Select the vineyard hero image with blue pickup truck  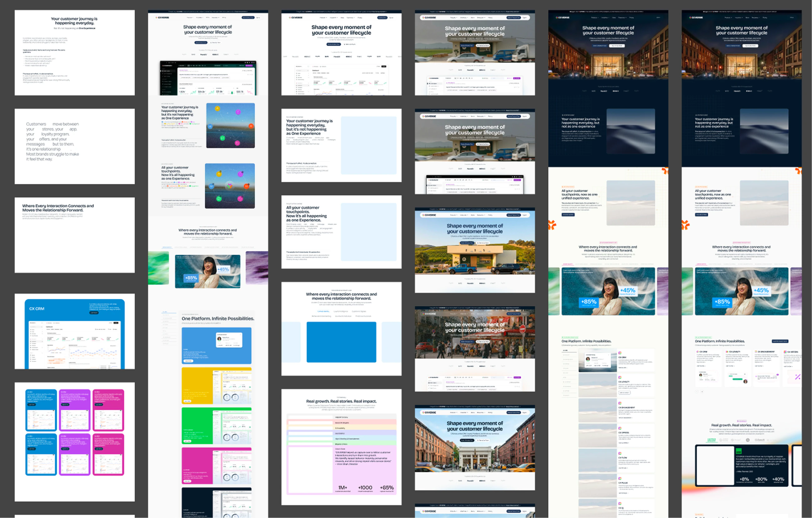tap(475, 243)
